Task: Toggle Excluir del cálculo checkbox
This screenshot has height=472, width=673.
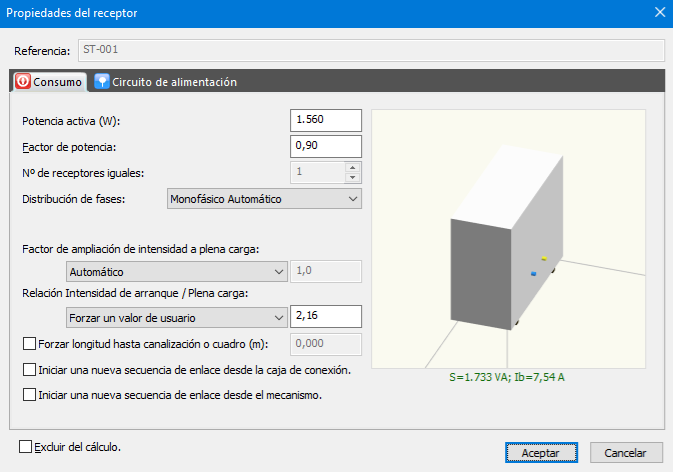Action: pos(25,447)
